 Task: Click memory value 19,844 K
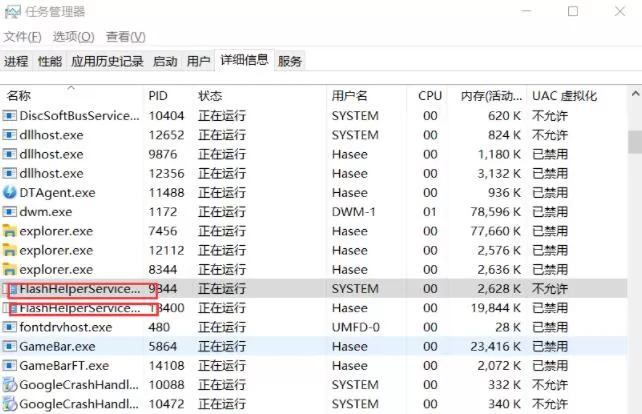pyautogui.click(x=496, y=308)
